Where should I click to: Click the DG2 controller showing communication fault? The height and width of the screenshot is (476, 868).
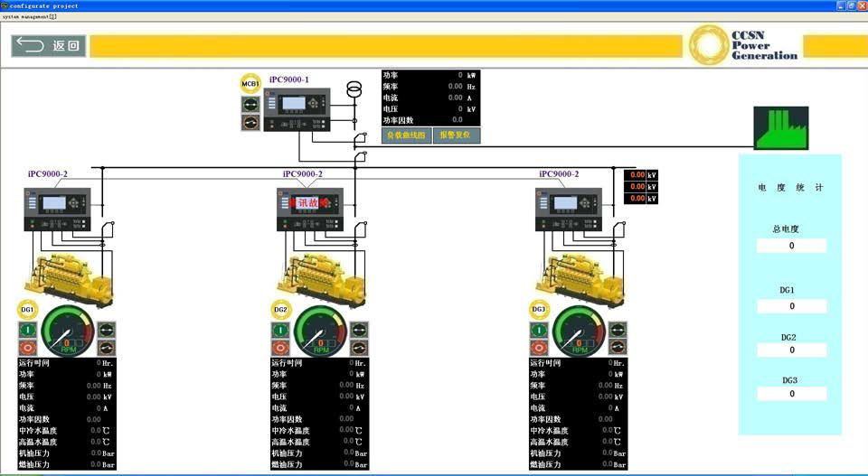point(309,210)
